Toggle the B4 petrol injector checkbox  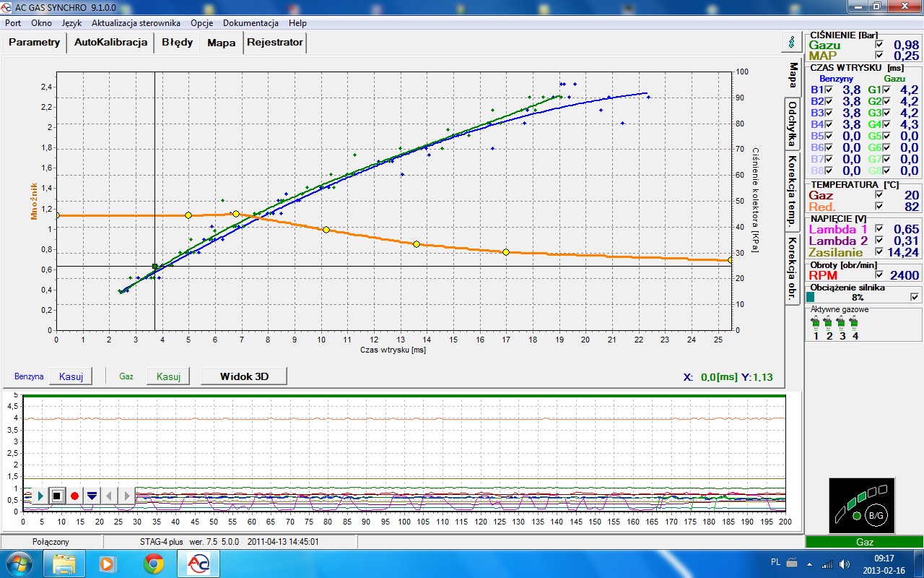pos(828,124)
